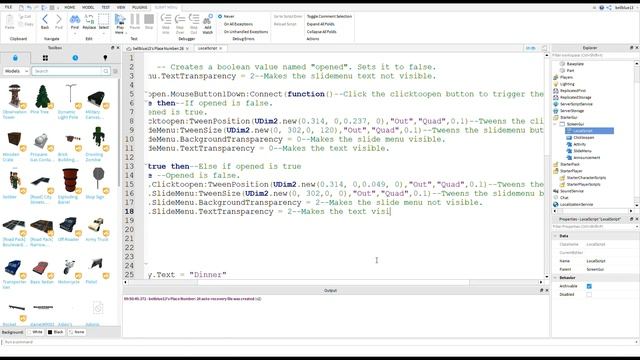The image size is (640, 360).
Task: Collapse the Behavior properties section
Action: click(556, 278)
